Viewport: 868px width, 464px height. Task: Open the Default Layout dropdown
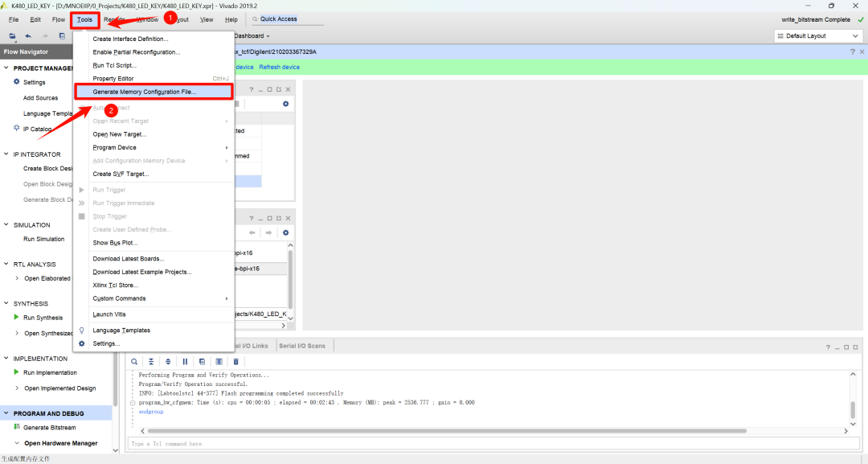[x=818, y=35]
